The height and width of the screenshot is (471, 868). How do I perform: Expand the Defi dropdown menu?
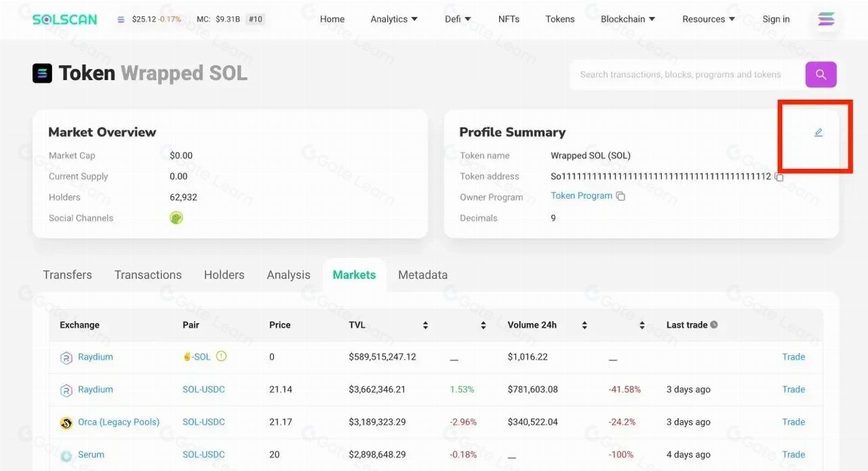coord(458,19)
